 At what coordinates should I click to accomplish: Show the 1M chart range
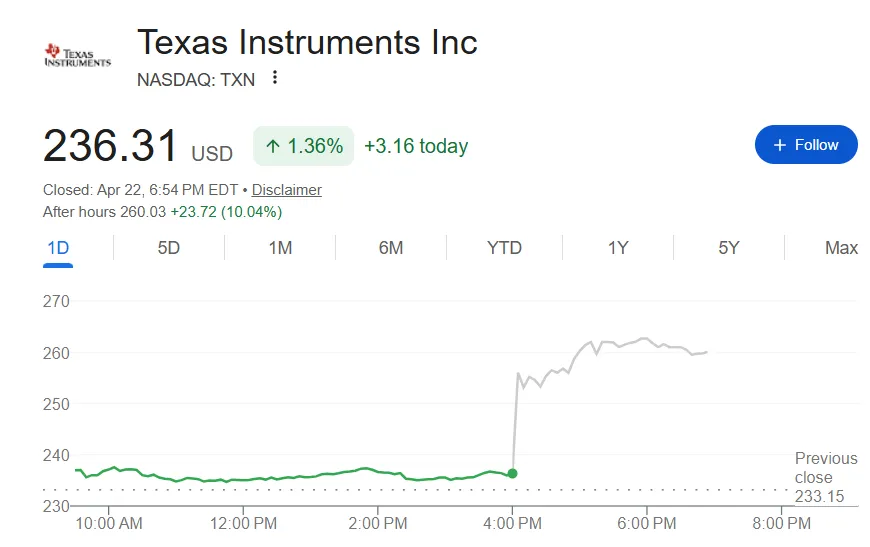[280, 248]
